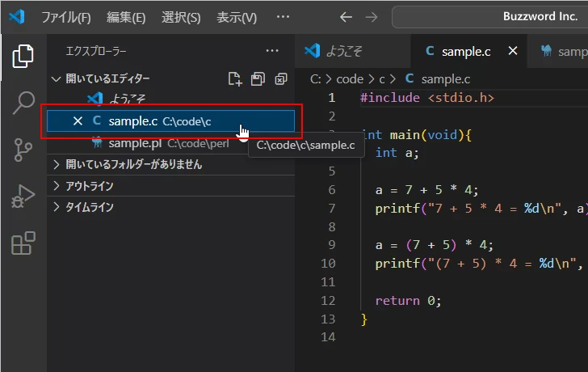Click line number 14 in the gutter

pyautogui.click(x=328, y=337)
